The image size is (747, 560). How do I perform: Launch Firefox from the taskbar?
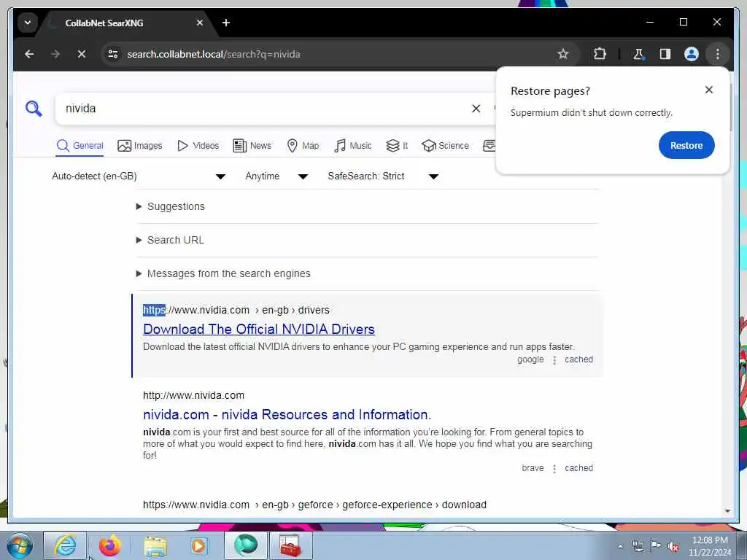click(109, 545)
